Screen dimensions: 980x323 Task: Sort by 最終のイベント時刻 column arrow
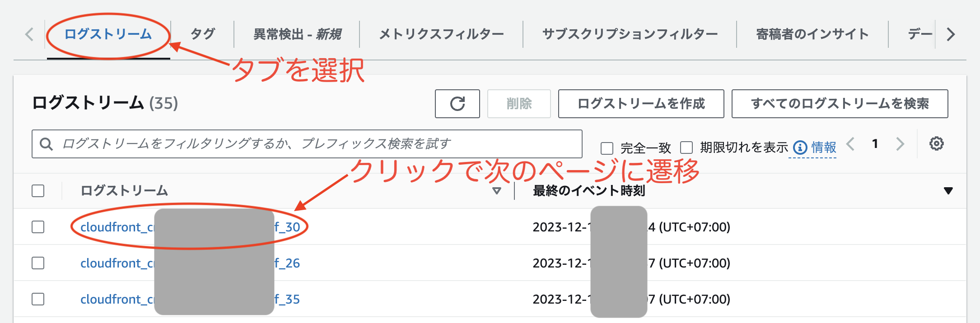pyautogui.click(x=948, y=191)
